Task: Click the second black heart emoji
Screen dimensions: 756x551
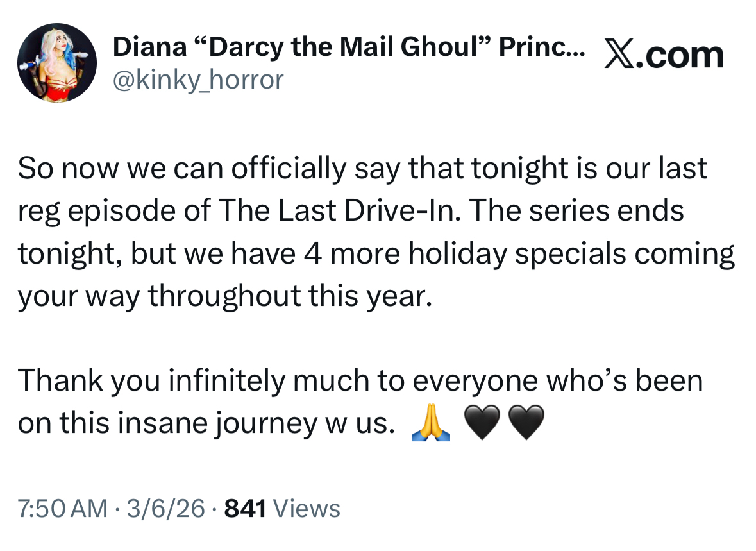Action: (x=525, y=424)
